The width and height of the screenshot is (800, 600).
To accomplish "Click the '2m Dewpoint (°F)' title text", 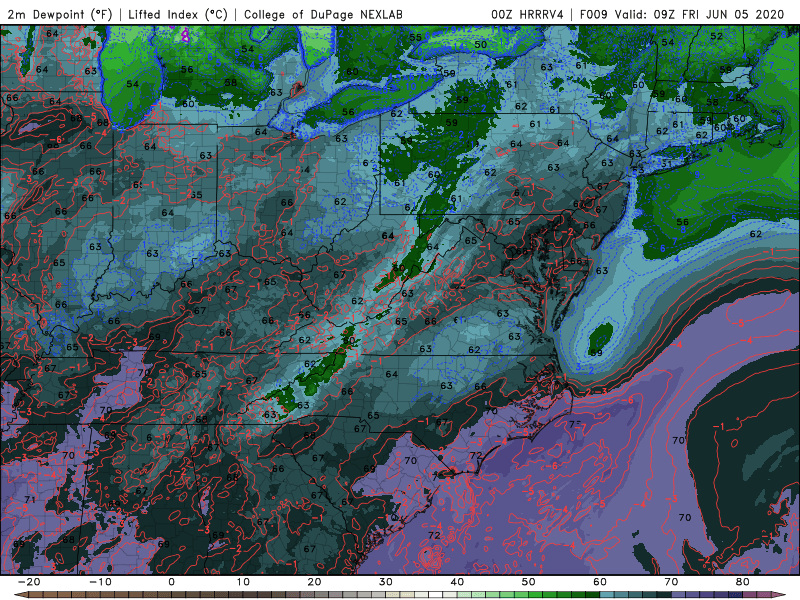I will coord(60,14).
